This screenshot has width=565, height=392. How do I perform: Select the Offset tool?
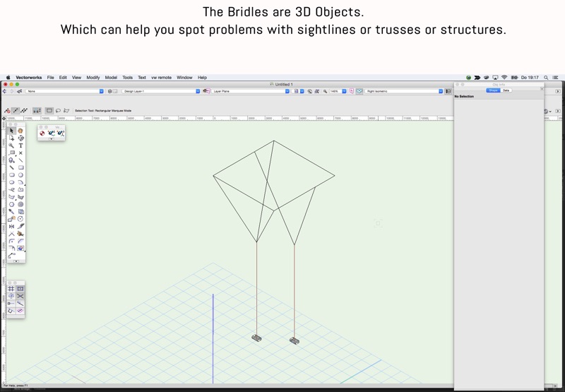coord(11,248)
